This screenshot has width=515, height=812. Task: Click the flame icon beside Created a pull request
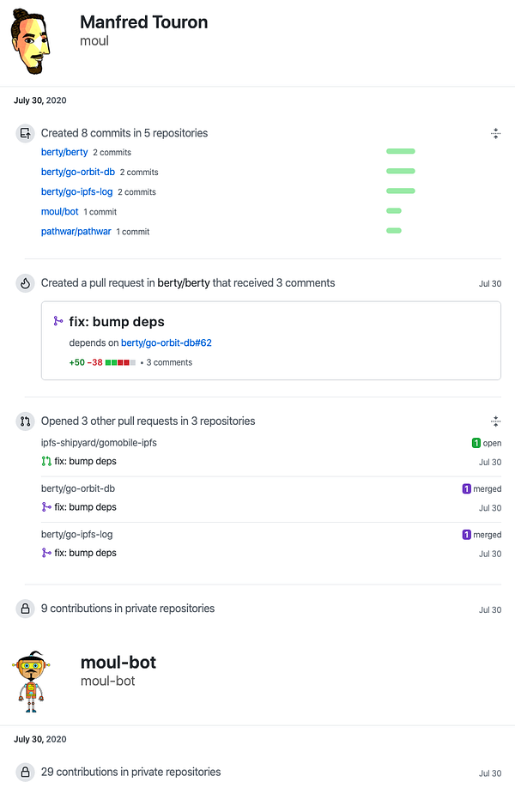(25, 282)
